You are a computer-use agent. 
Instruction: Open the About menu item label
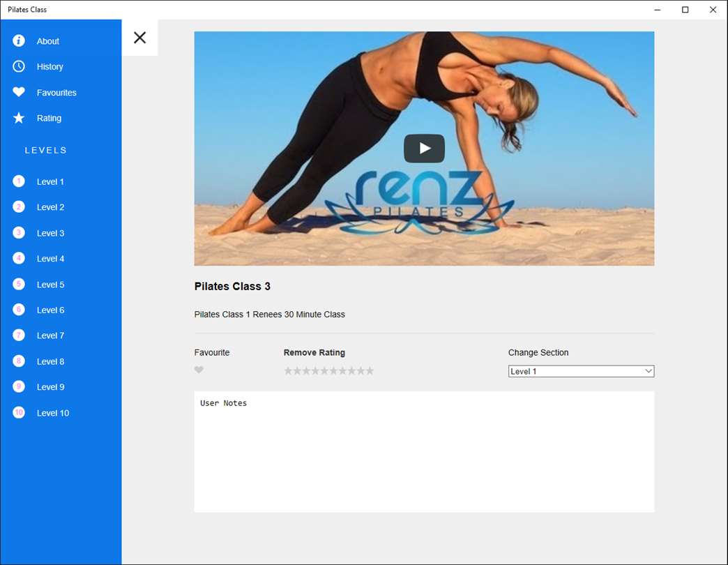click(x=48, y=41)
